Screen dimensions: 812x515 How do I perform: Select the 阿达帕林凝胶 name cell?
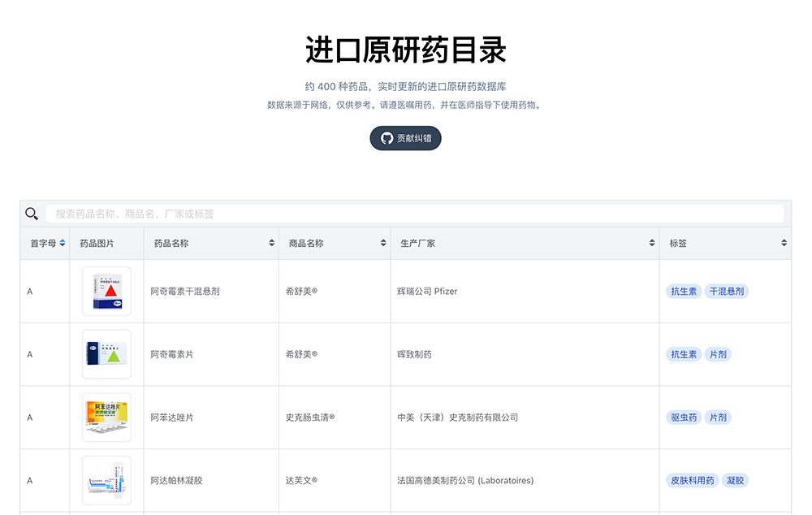[211, 480]
